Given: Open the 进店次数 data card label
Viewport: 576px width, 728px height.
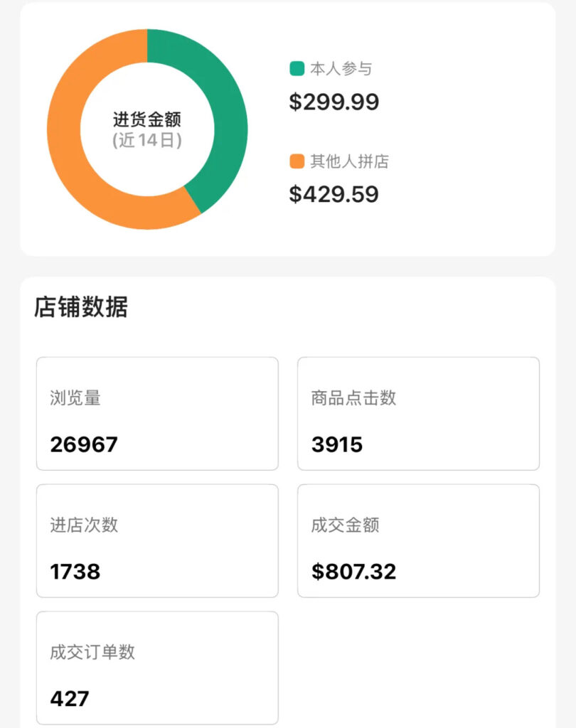Looking at the screenshot, I should (84, 525).
